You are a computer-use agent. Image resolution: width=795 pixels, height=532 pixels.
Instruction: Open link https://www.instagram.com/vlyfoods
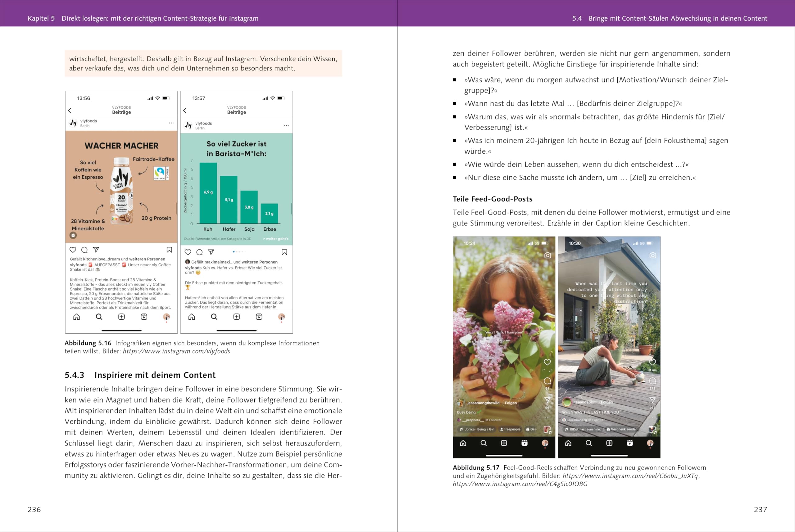point(176,351)
